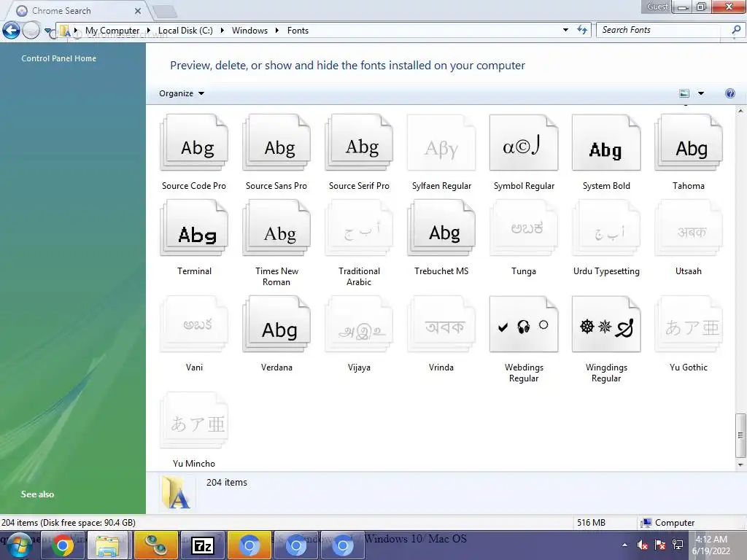Image resolution: width=747 pixels, height=560 pixels.
Task: Open the Help question mark icon
Action: [729, 93]
